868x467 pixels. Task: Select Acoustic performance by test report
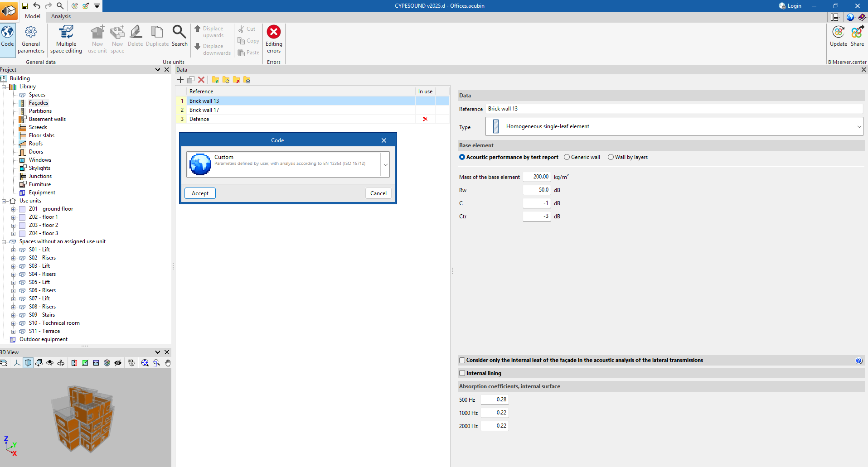coord(462,157)
